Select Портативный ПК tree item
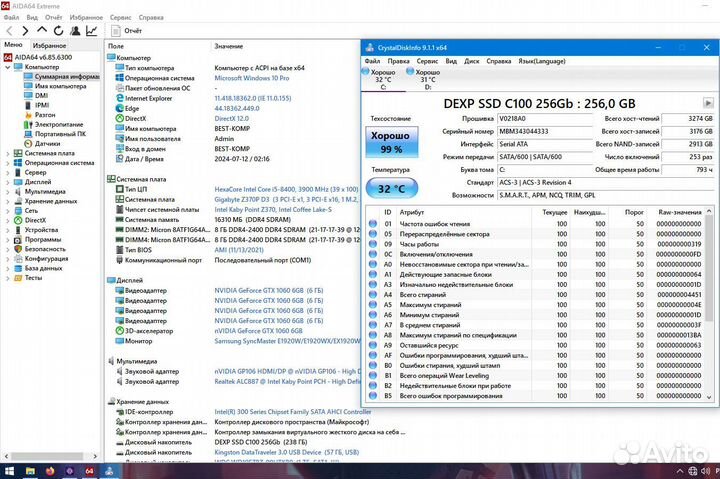The height and width of the screenshot is (479, 720). tap(55, 134)
